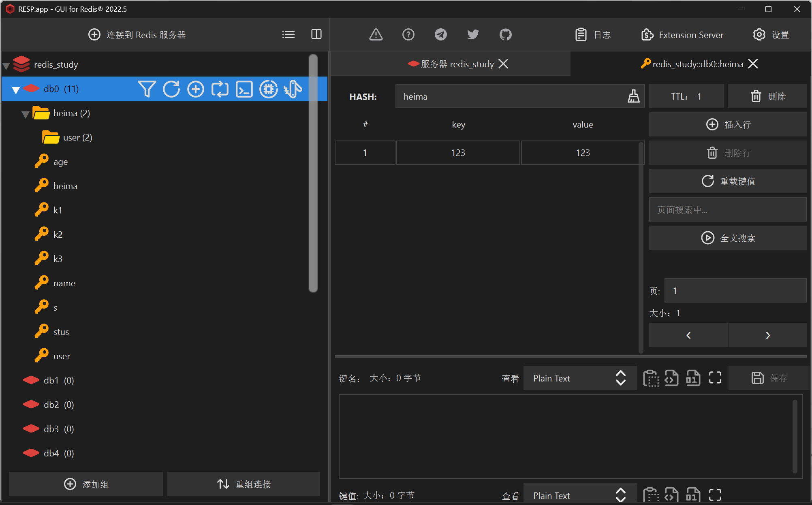Go to next page arrow
812x505 pixels.
(768, 335)
